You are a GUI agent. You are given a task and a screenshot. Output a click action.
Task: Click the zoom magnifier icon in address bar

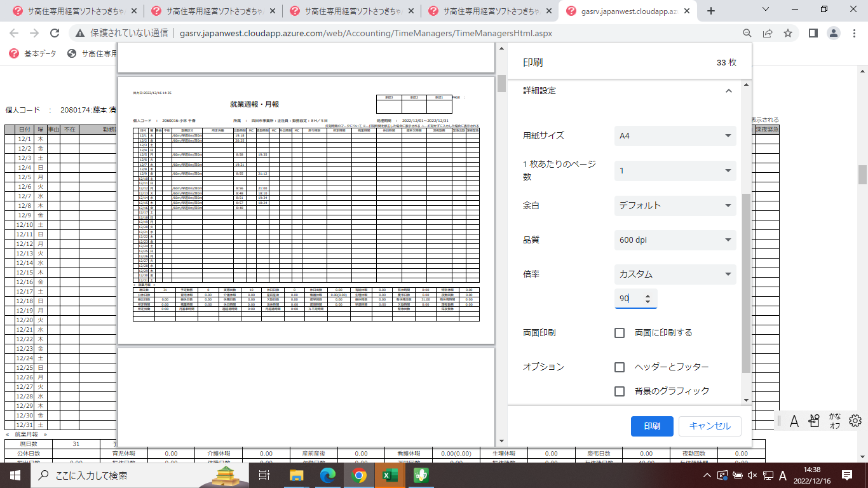[x=747, y=33]
